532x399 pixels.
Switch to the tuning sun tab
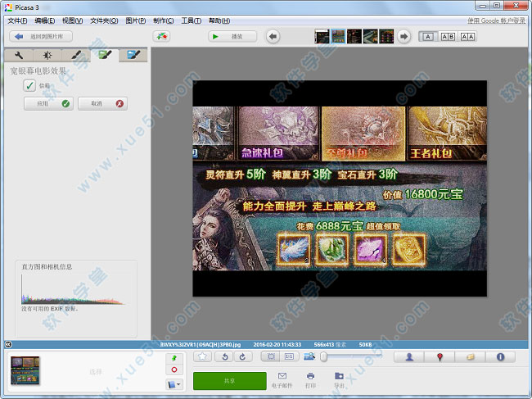pyautogui.click(x=47, y=55)
